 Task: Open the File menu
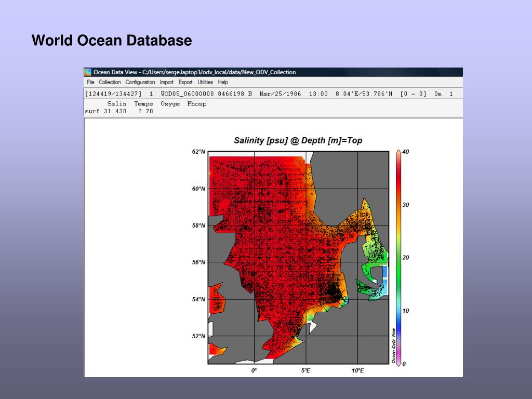90,82
